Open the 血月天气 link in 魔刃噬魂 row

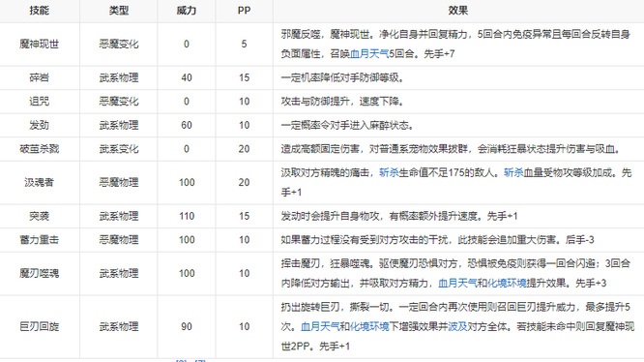pyautogui.click(x=457, y=283)
